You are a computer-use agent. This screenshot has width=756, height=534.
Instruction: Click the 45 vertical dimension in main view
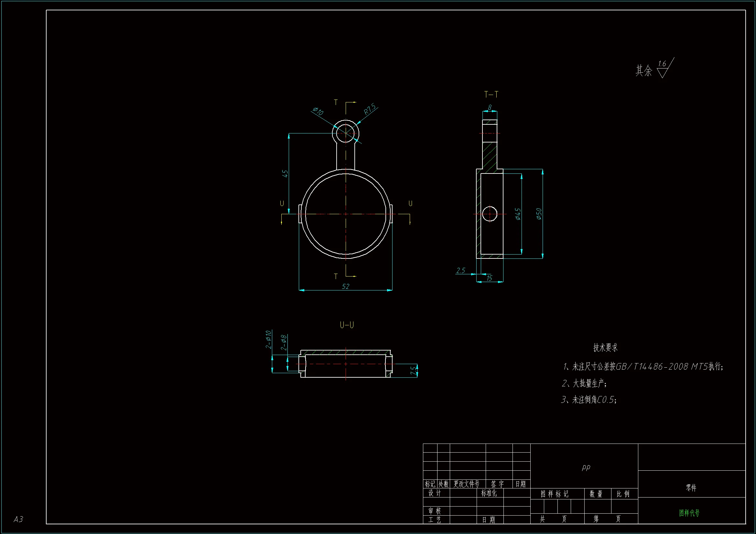[x=285, y=173]
